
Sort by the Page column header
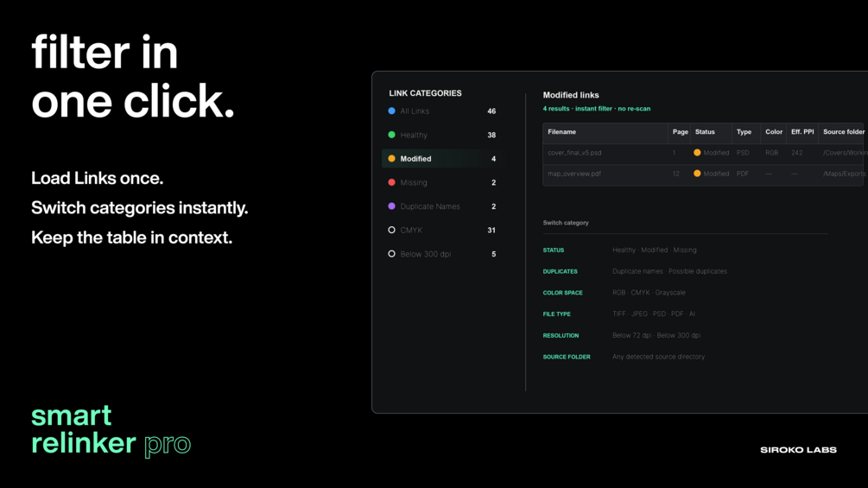pos(681,132)
